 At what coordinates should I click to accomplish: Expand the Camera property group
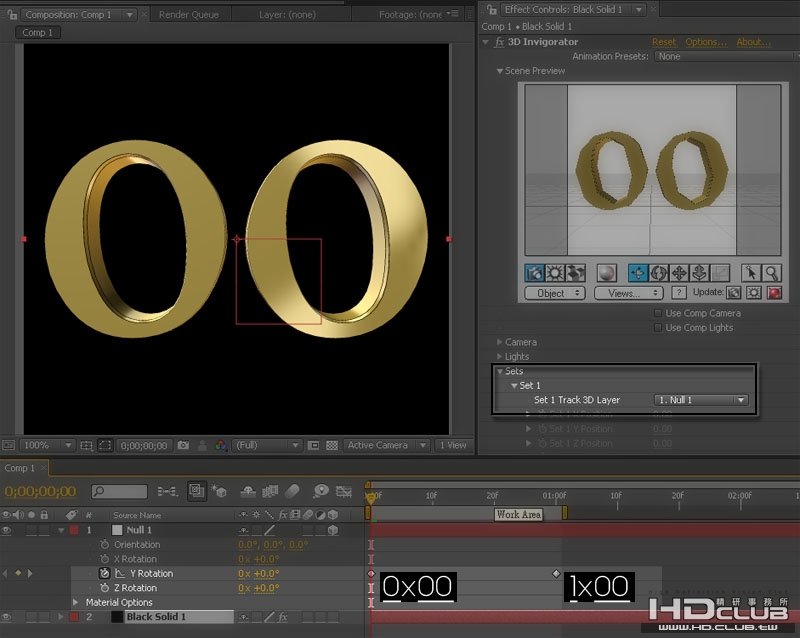[500, 342]
